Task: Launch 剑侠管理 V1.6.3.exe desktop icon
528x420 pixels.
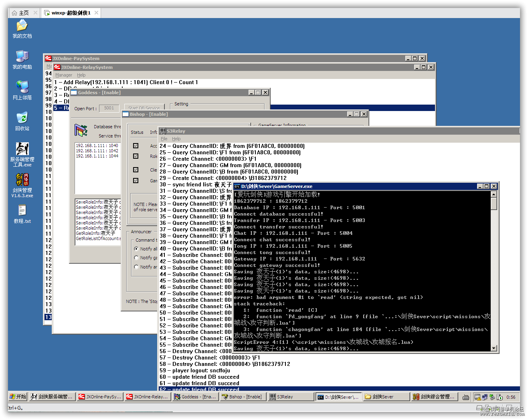Action: pos(22,180)
